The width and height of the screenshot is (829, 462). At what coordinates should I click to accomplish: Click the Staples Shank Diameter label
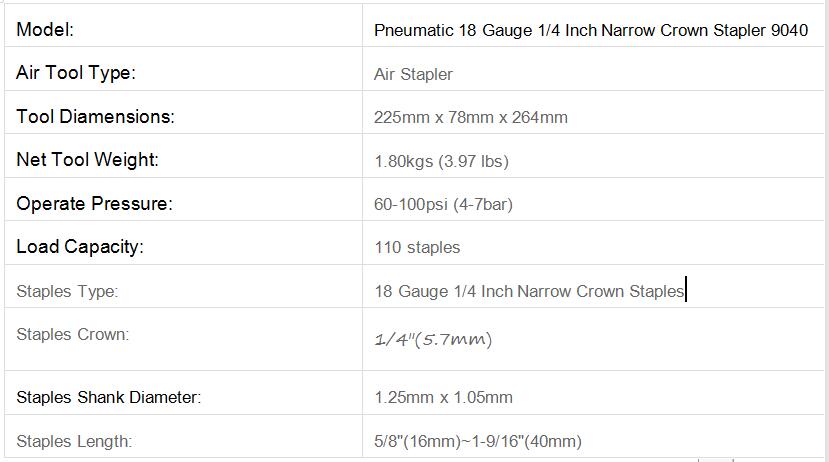pos(108,397)
